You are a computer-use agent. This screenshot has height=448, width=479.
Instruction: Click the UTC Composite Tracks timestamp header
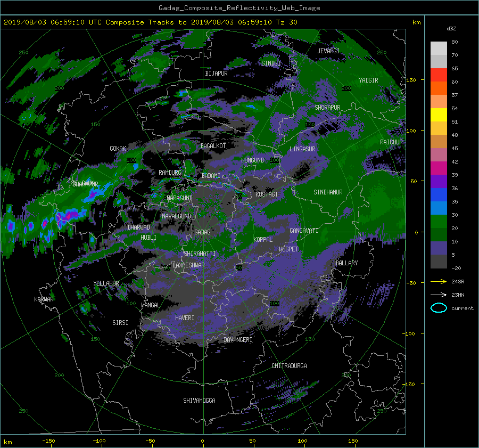[x=150, y=22]
